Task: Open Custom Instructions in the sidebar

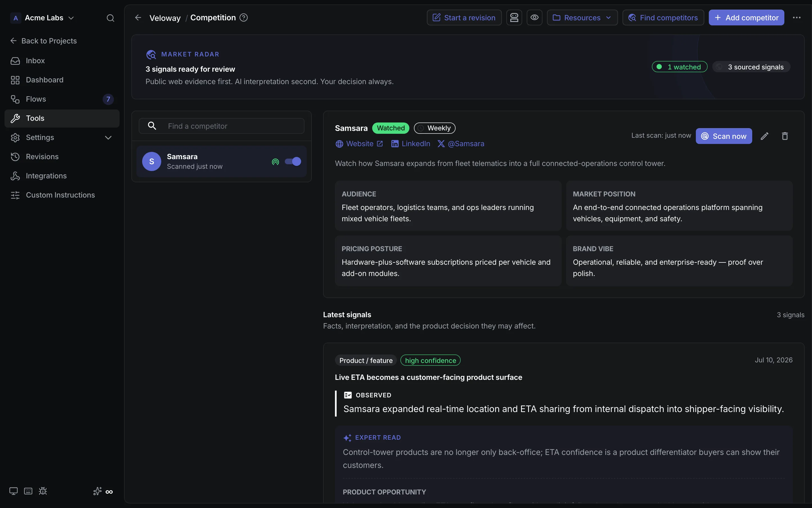Action: click(62, 195)
